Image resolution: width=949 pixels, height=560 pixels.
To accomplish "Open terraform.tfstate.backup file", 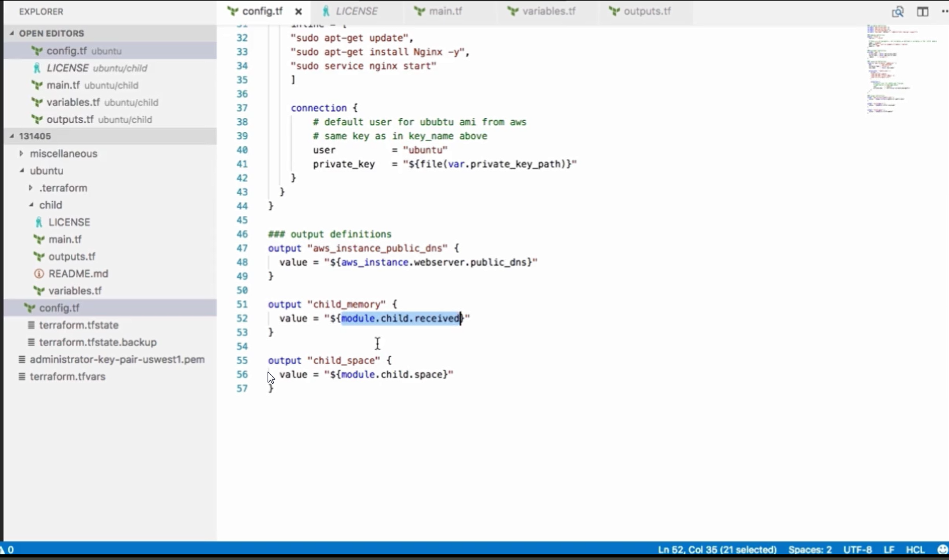I will pos(110,343).
